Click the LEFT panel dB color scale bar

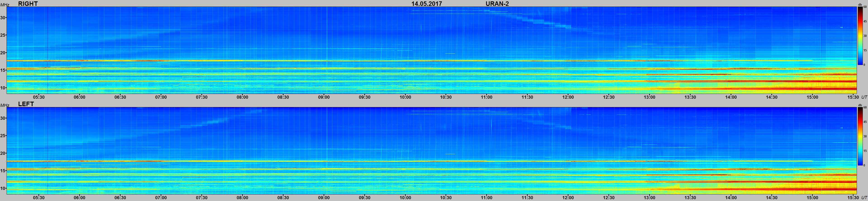(860, 136)
